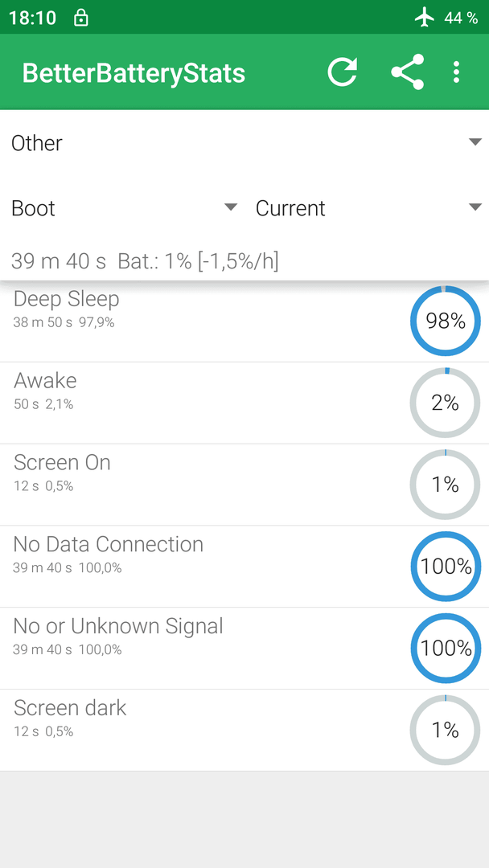Tap the Screen dark 1% gauge

click(x=446, y=730)
